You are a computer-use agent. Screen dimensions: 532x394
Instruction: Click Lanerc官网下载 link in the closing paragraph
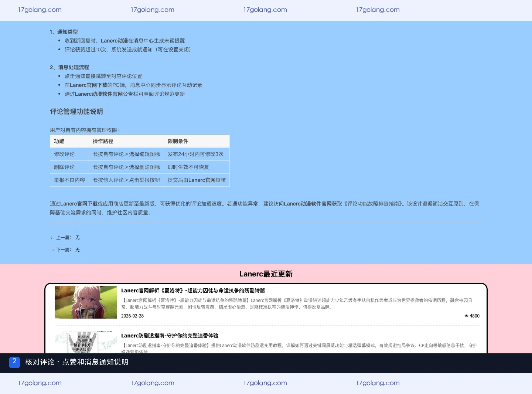pos(79,204)
